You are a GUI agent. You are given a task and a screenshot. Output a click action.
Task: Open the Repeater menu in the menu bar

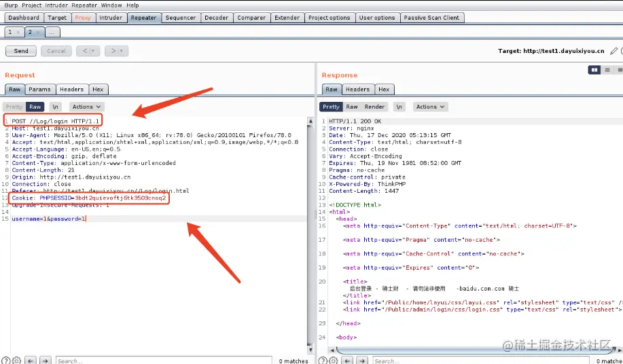[x=84, y=5]
